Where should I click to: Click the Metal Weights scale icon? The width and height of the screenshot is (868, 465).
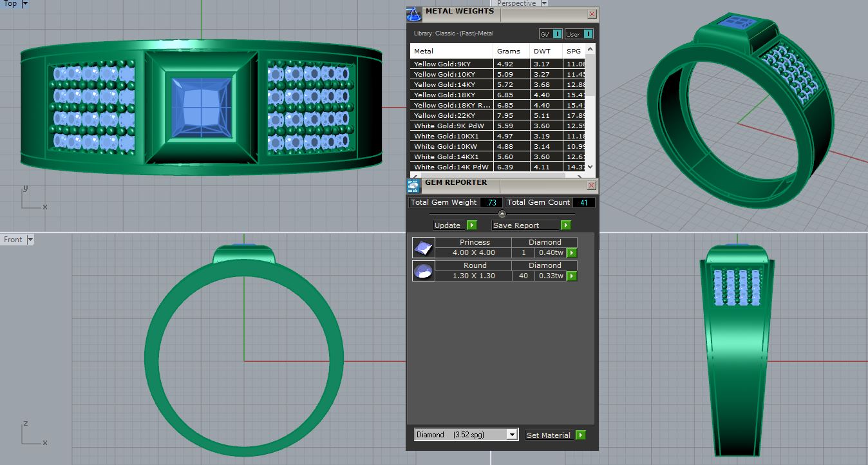414,14
